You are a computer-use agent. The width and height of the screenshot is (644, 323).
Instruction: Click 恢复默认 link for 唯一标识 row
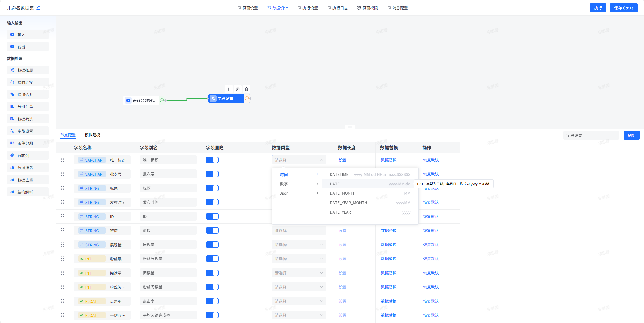coord(431,160)
